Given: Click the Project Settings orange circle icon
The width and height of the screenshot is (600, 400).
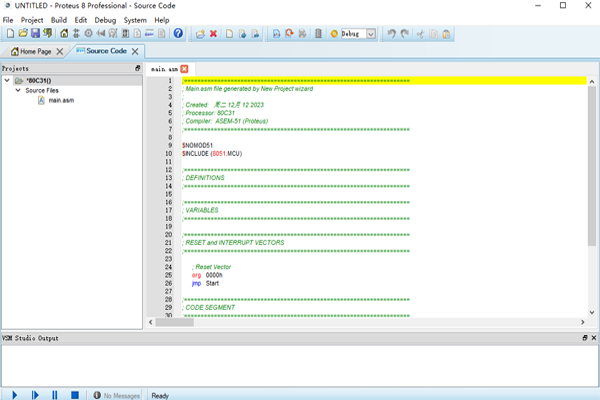Looking at the screenshot, I should pyautogui.click(x=334, y=34).
